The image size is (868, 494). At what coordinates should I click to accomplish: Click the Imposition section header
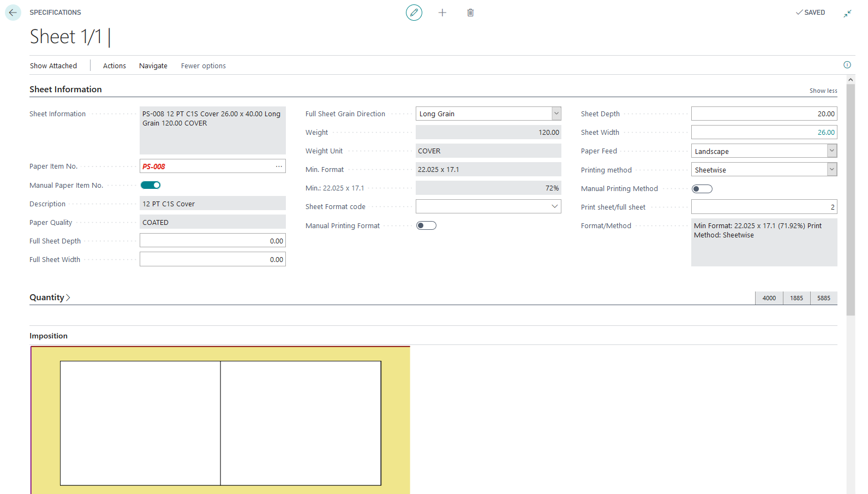[49, 336]
